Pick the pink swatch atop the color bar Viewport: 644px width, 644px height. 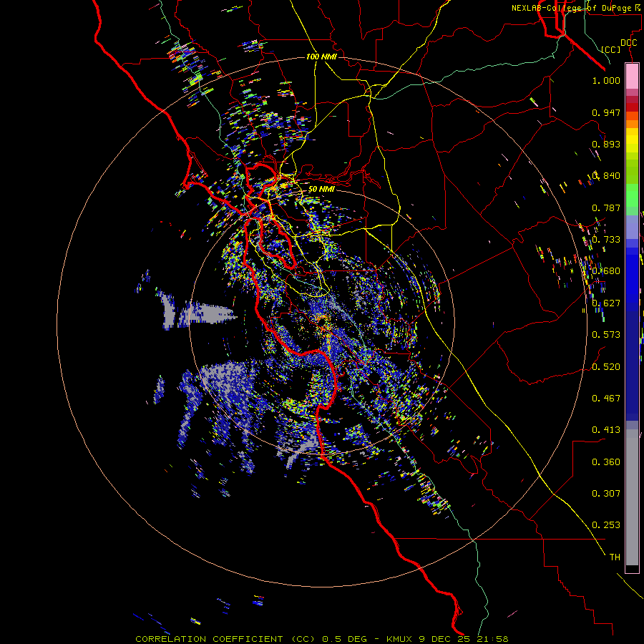point(632,76)
